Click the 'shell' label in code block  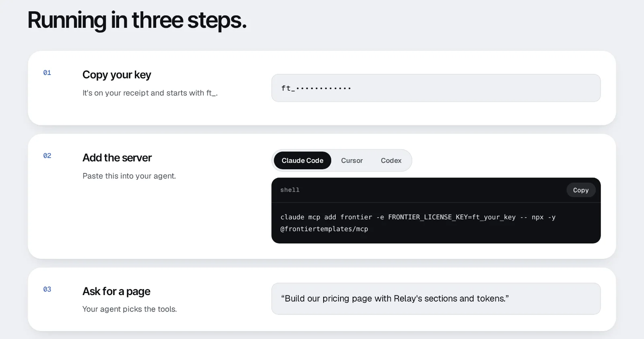click(x=290, y=190)
